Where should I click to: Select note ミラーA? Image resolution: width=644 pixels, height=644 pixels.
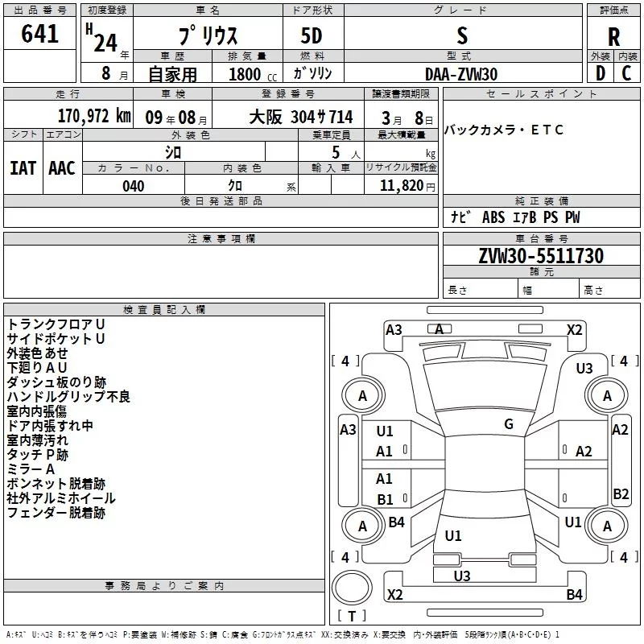(x=31, y=469)
